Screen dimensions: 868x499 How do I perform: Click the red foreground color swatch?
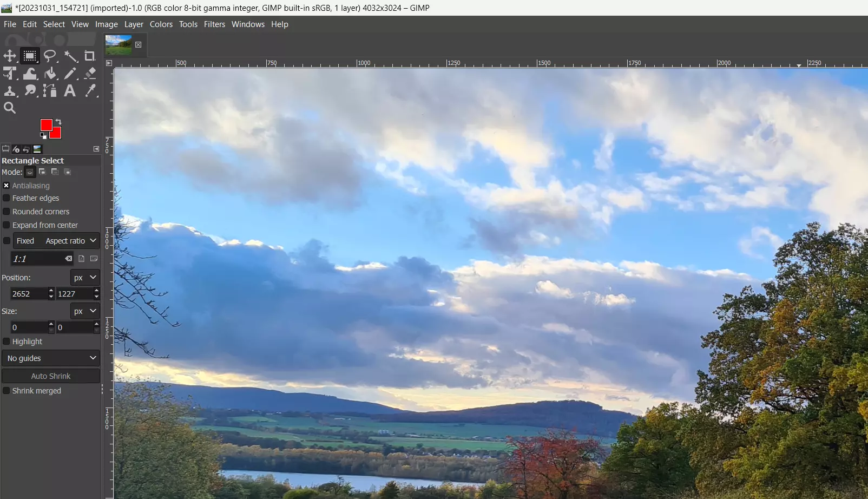pos(45,125)
